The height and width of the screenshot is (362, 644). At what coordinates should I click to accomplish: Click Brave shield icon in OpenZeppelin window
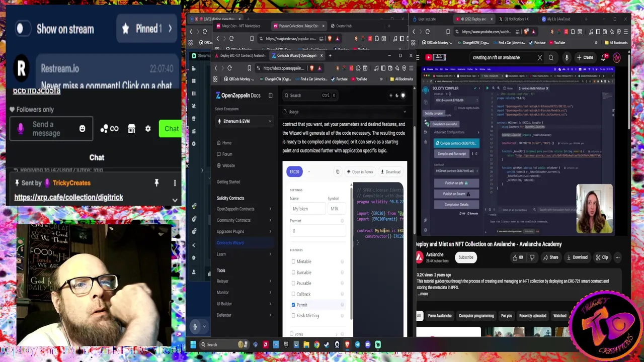tap(312, 68)
